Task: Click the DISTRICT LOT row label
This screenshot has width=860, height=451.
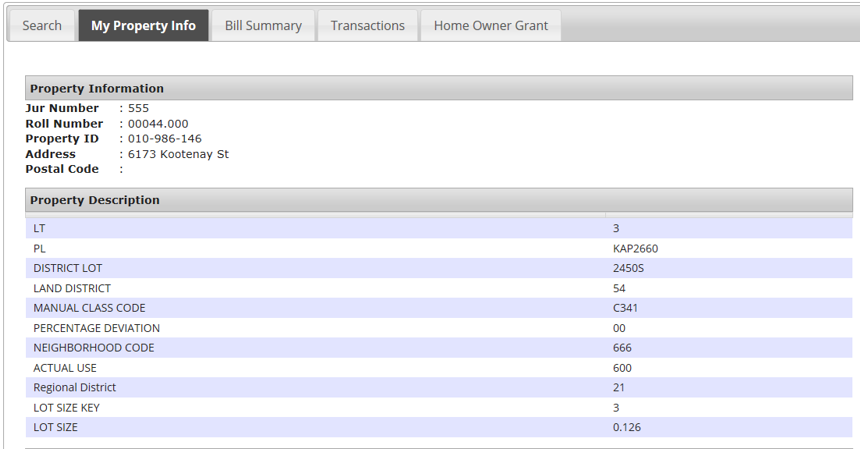Action: pyautogui.click(x=68, y=268)
